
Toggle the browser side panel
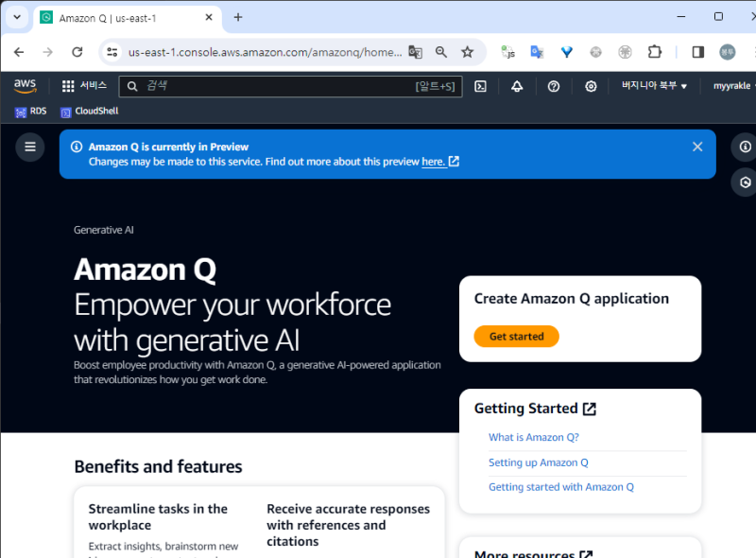pyautogui.click(x=697, y=52)
